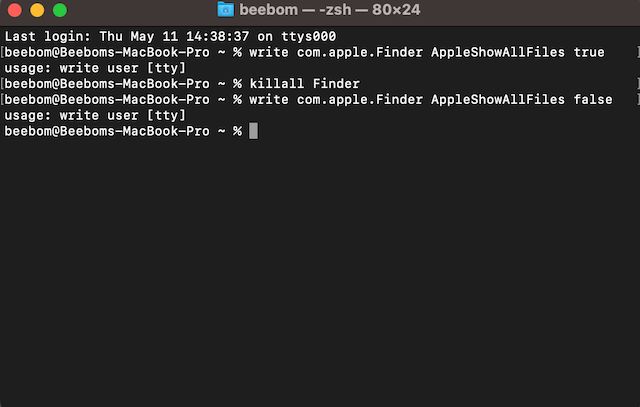The height and width of the screenshot is (407, 640).
Task: Click the bracket mark right of killall line
Action: [x=637, y=84]
